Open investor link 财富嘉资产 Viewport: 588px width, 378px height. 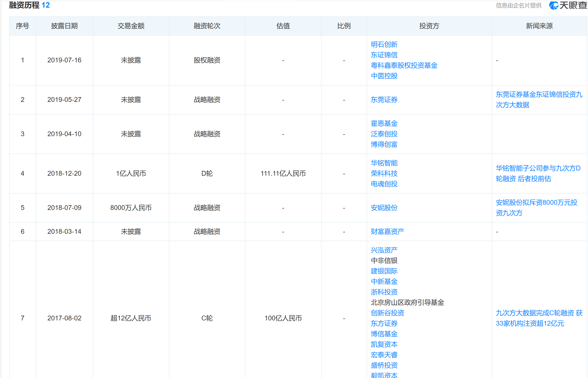[388, 231]
